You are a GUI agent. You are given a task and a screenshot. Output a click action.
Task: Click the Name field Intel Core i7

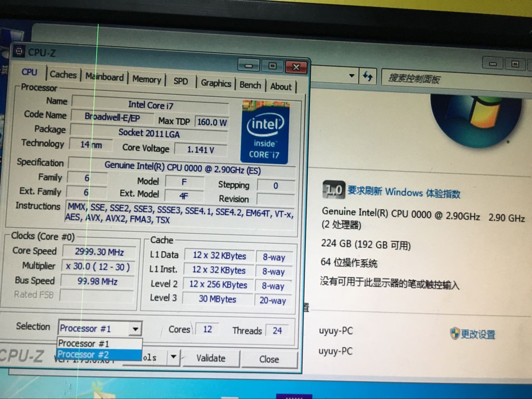coord(150,105)
